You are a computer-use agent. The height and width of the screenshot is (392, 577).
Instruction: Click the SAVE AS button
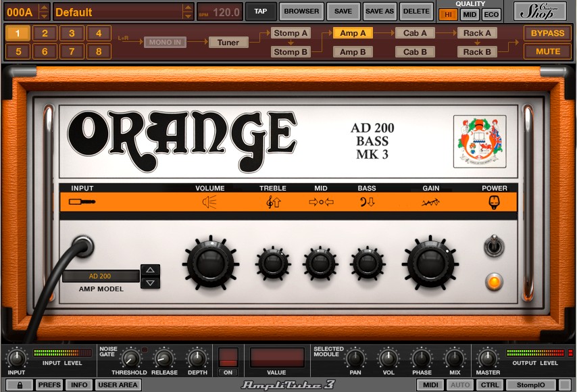point(380,11)
